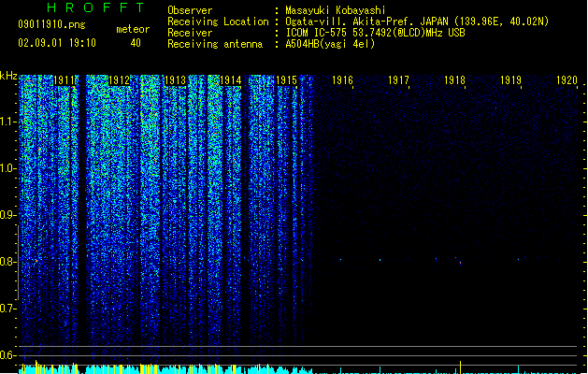Click the kHz axis unit label

8,76
